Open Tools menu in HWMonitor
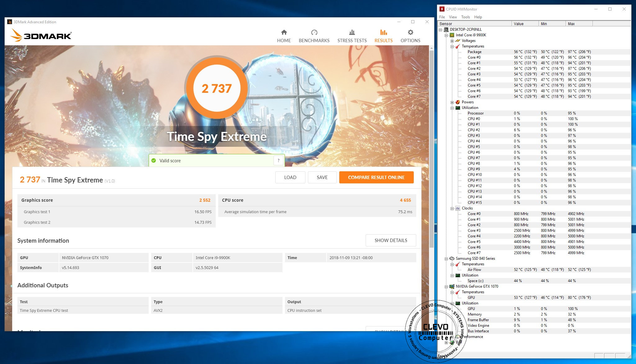This screenshot has width=636, height=364. (465, 17)
